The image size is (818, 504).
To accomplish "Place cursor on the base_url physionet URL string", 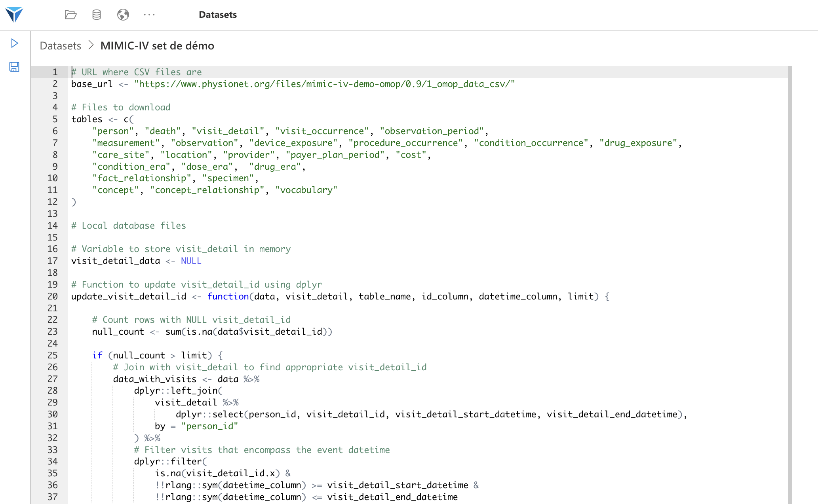I will point(325,84).
